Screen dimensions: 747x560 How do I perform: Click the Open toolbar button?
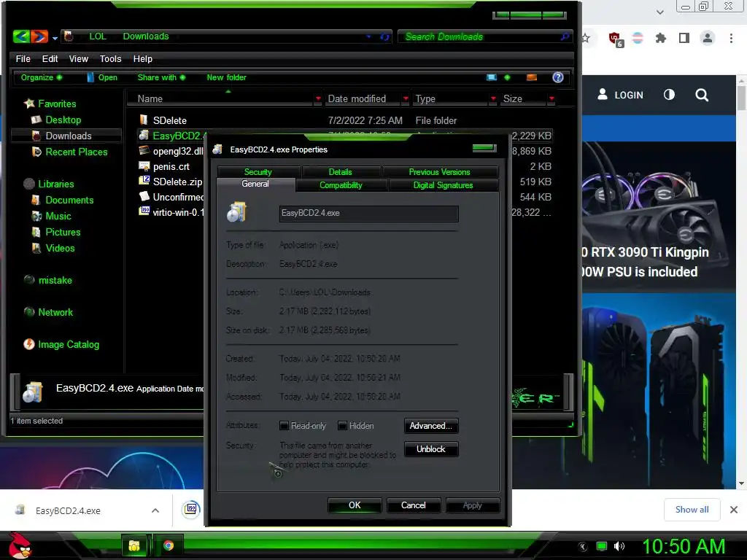point(102,77)
